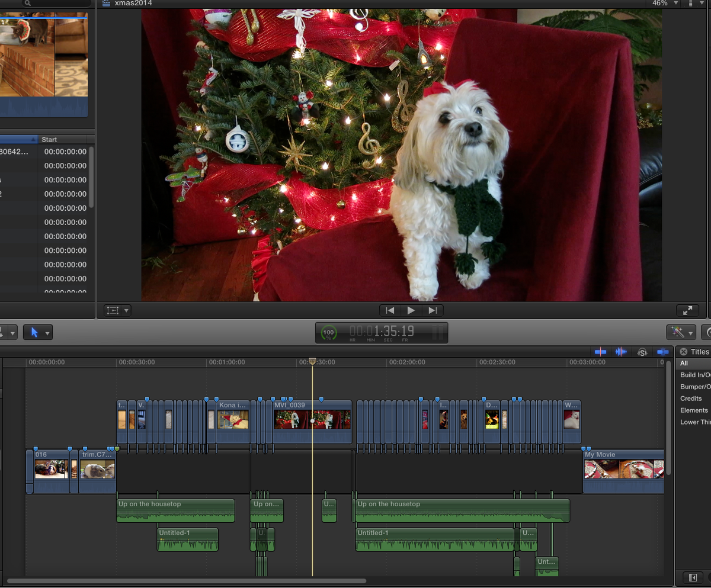Image resolution: width=711 pixels, height=588 pixels.
Task: Click the 00:01:00:00 ruler mark
Action: pos(227,362)
